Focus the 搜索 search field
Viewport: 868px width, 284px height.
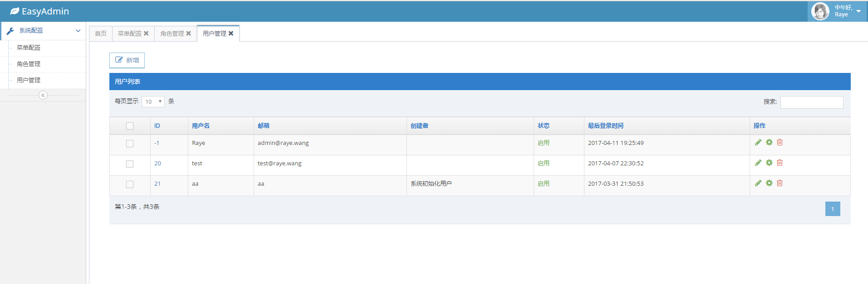click(x=812, y=102)
